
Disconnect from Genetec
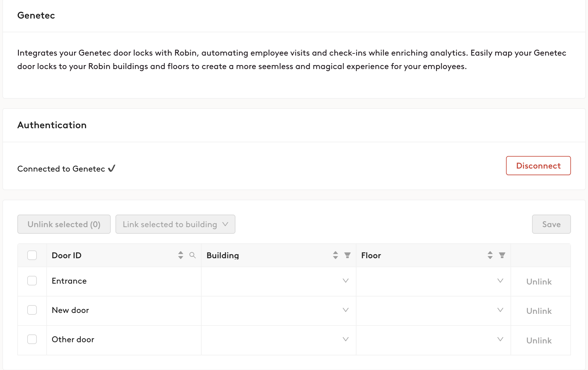[538, 166]
